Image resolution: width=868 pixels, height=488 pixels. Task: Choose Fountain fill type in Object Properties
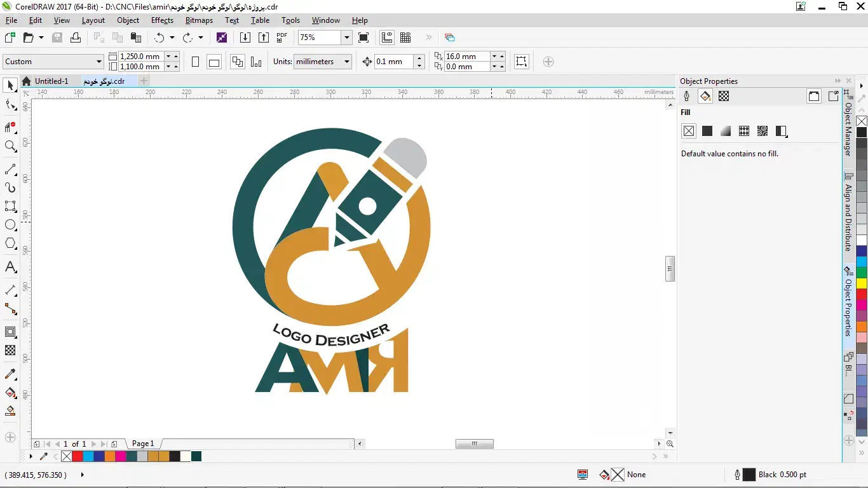coord(726,132)
